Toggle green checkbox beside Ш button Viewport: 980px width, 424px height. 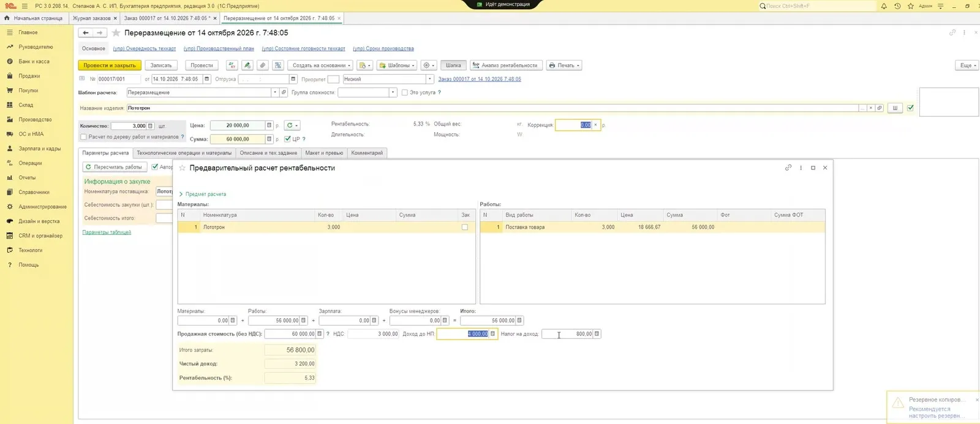click(910, 108)
